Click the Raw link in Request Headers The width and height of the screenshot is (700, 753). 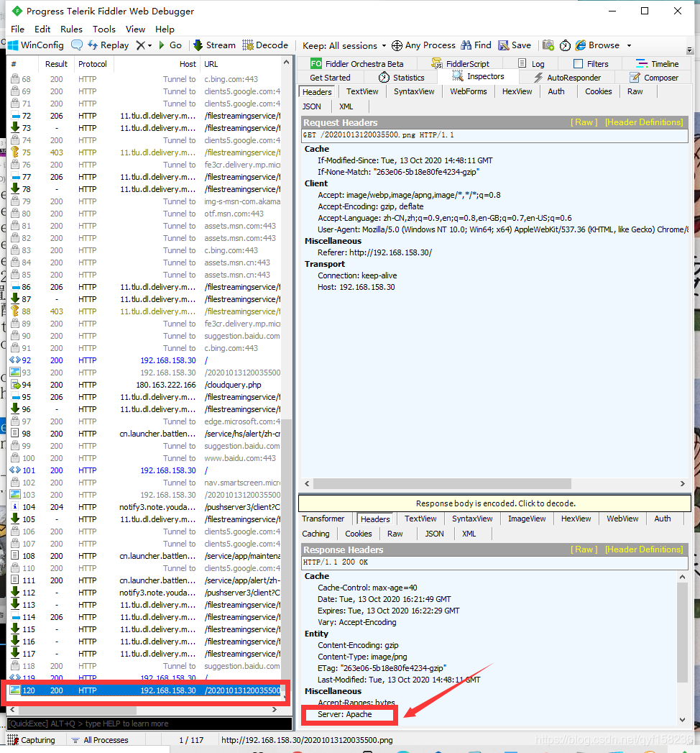pos(584,122)
